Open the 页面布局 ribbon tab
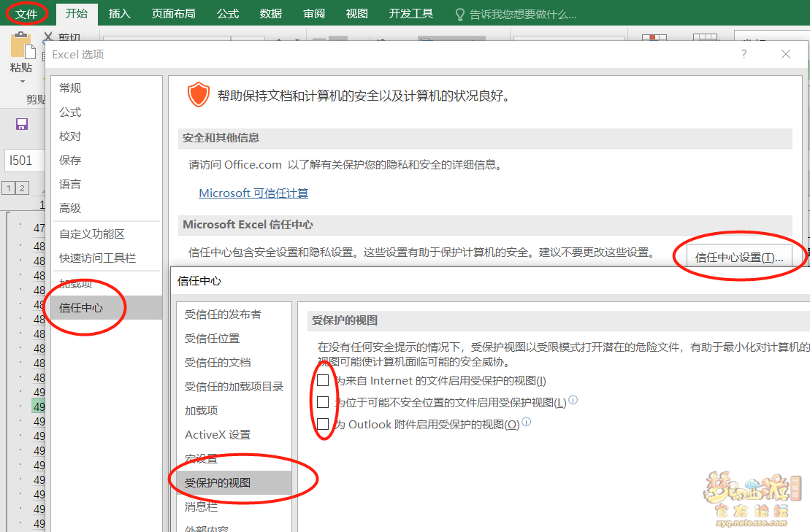The width and height of the screenshot is (810, 532). click(x=174, y=14)
